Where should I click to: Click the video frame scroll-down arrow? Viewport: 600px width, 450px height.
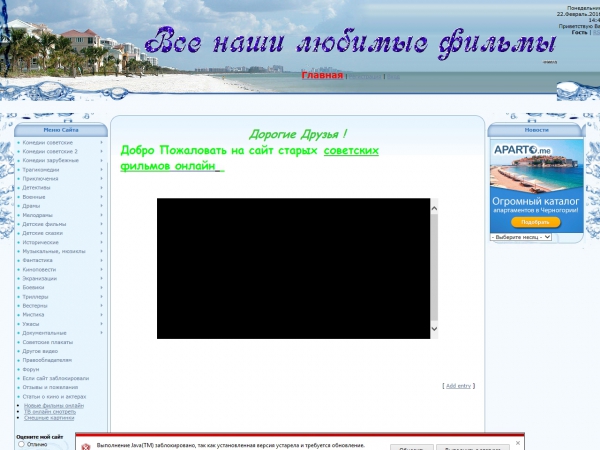[x=434, y=329]
